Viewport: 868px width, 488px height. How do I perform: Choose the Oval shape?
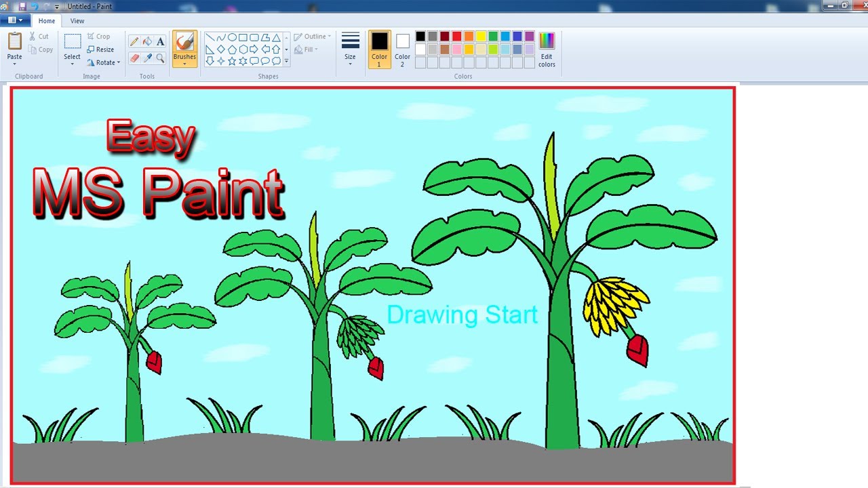click(232, 38)
